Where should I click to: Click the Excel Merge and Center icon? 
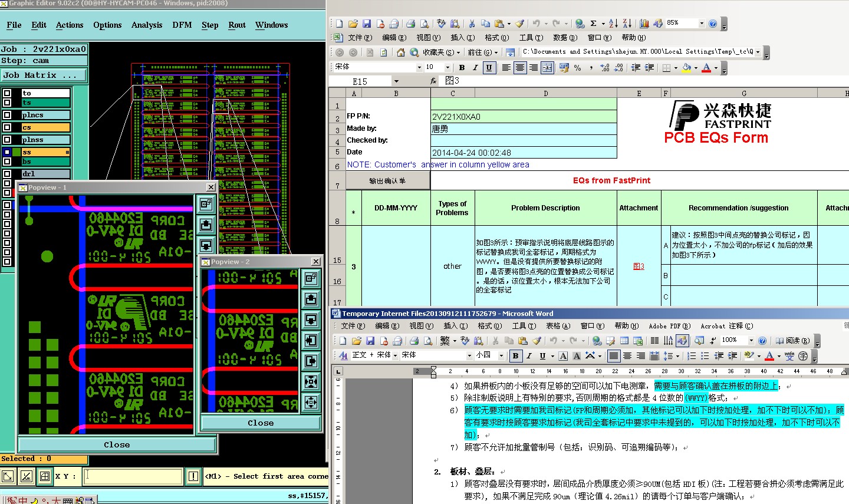tap(547, 68)
